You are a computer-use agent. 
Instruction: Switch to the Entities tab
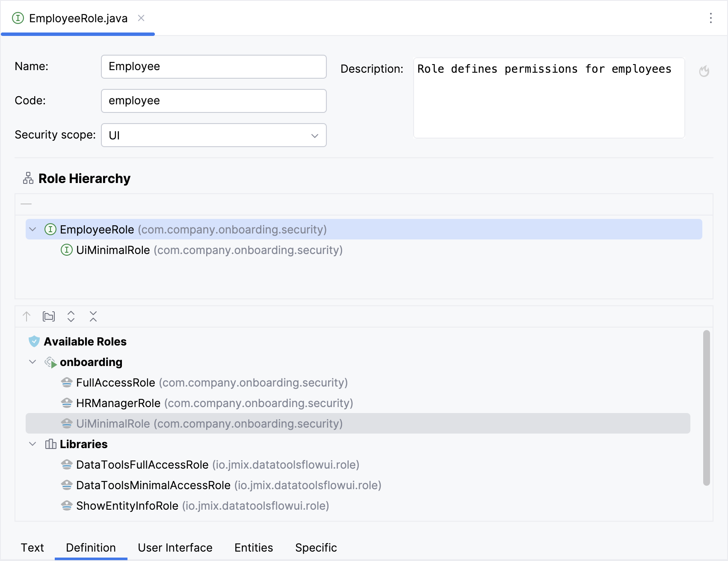tap(254, 548)
